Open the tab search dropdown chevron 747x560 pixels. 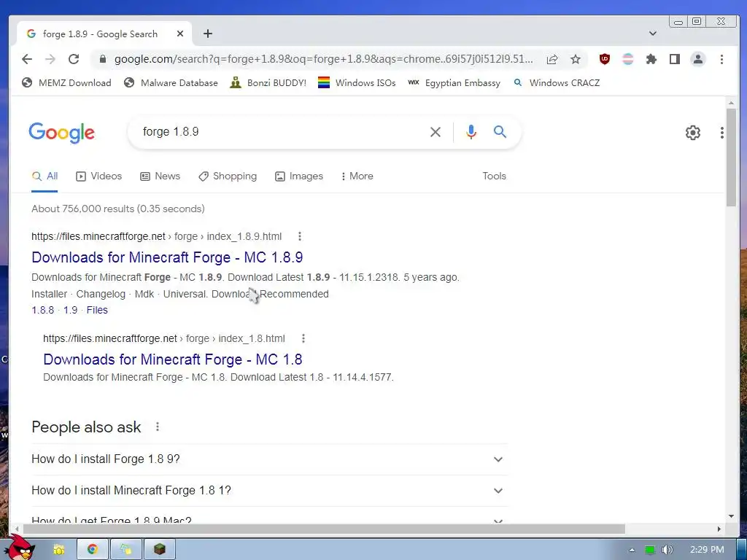[x=653, y=34]
